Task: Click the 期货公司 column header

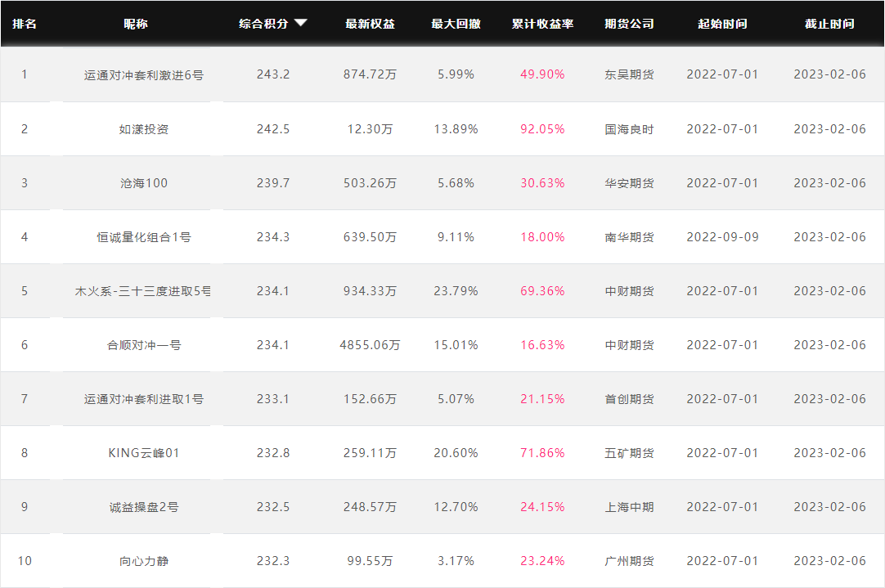Action: tap(629, 24)
